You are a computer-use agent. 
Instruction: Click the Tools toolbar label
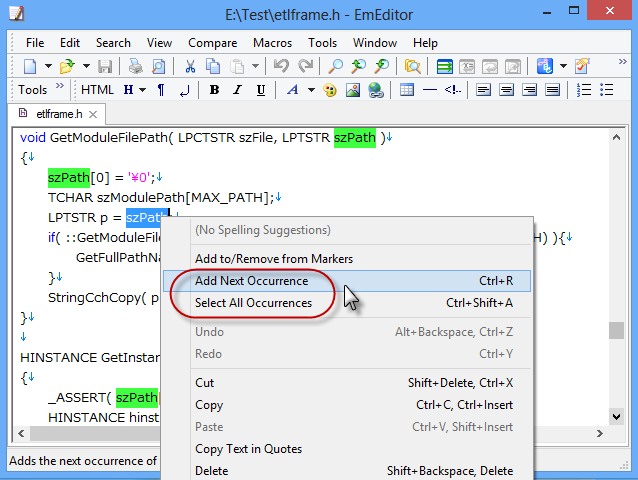[x=33, y=90]
